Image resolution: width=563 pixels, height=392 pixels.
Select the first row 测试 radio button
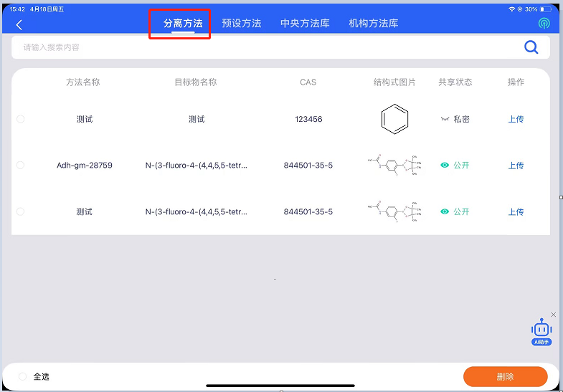(x=20, y=119)
